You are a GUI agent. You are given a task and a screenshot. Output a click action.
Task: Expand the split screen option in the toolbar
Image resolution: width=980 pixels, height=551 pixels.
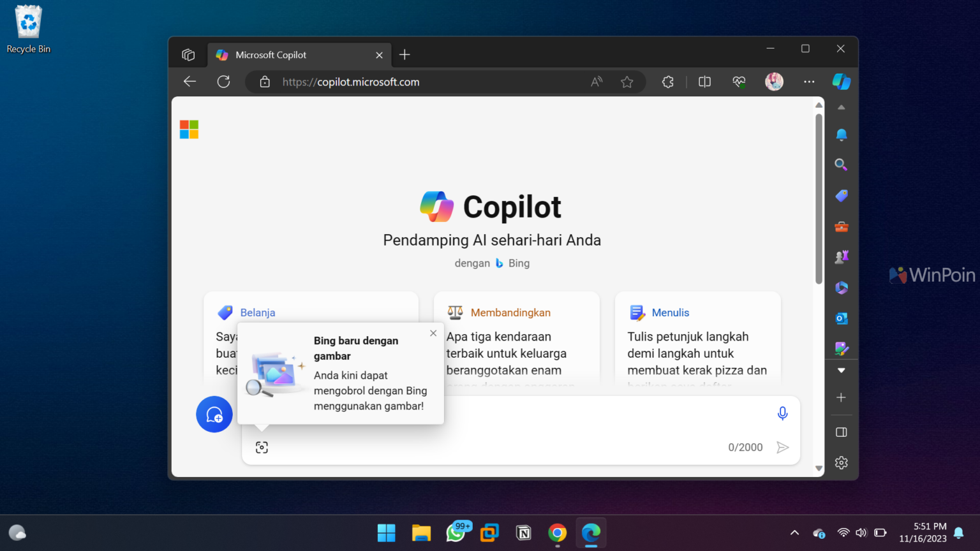click(x=704, y=82)
